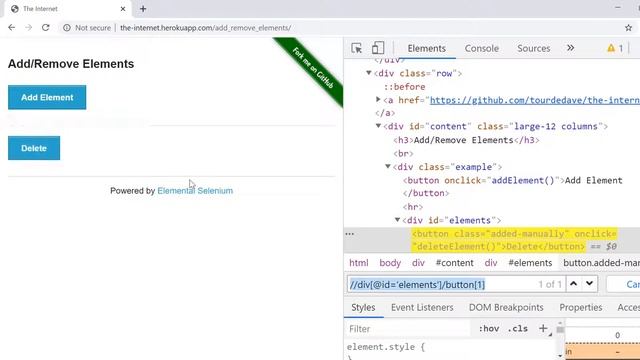This screenshot has height=360, width=640.
Task: Click the browser back arrow
Action: point(11,28)
